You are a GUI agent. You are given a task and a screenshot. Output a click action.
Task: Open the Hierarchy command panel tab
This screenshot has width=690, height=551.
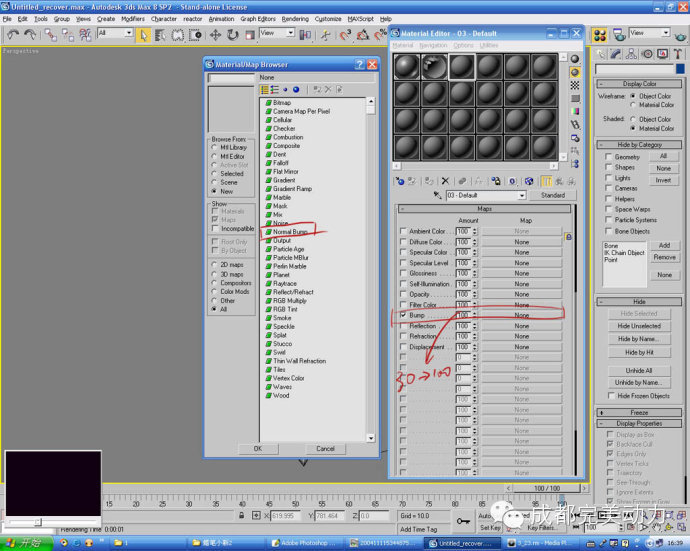pos(631,54)
